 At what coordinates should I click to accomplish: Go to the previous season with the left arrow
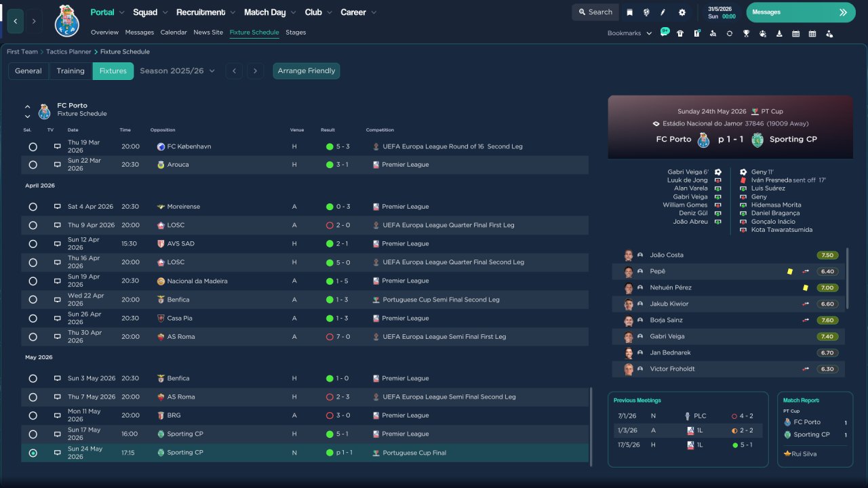(x=234, y=71)
